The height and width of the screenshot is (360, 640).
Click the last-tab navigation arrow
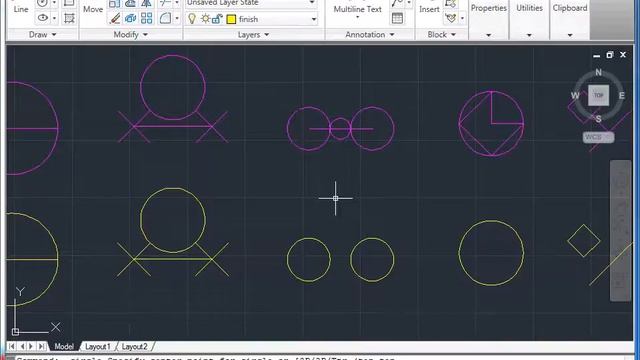click(x=41, y=346)
